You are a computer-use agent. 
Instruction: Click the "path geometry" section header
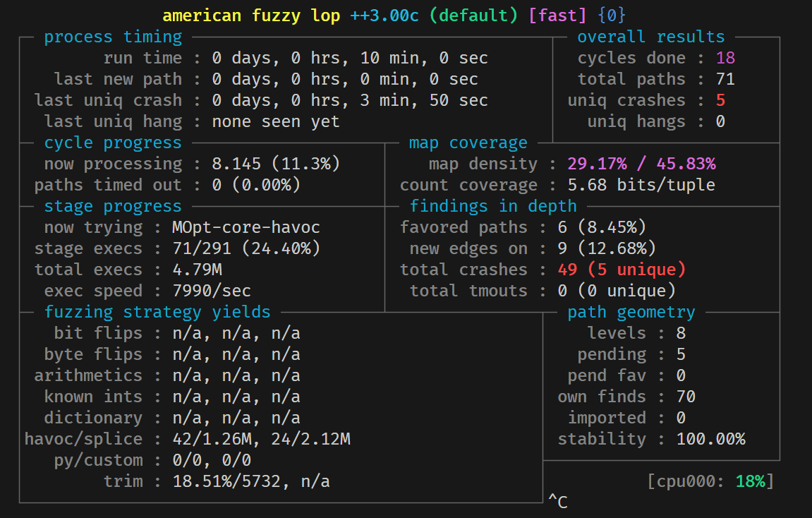[631, 312]
